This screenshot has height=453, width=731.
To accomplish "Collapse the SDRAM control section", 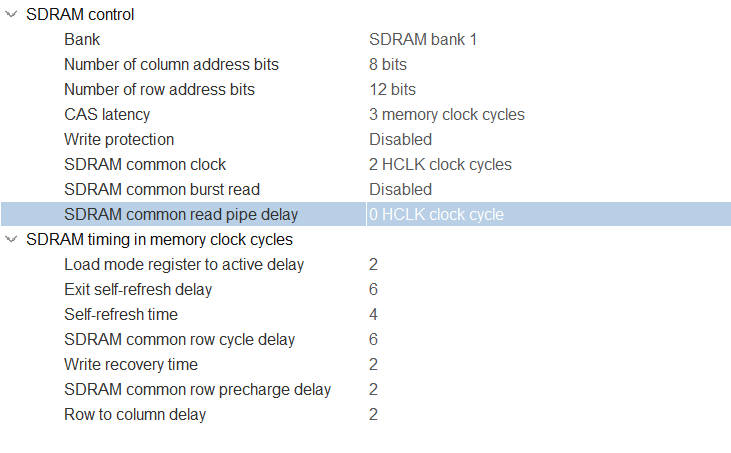I will pos(11,15).
